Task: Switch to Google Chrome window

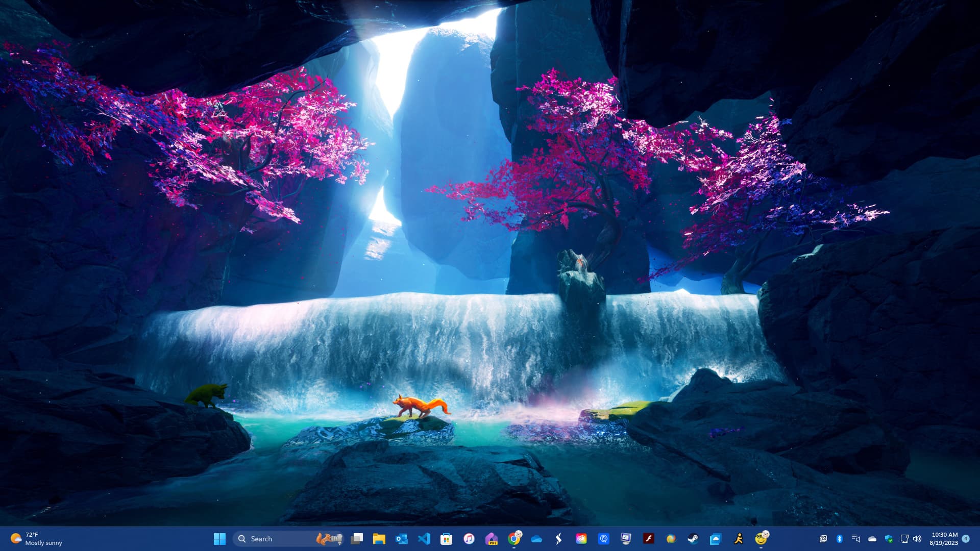Action: pyautogui.click(x=514, y=539)
